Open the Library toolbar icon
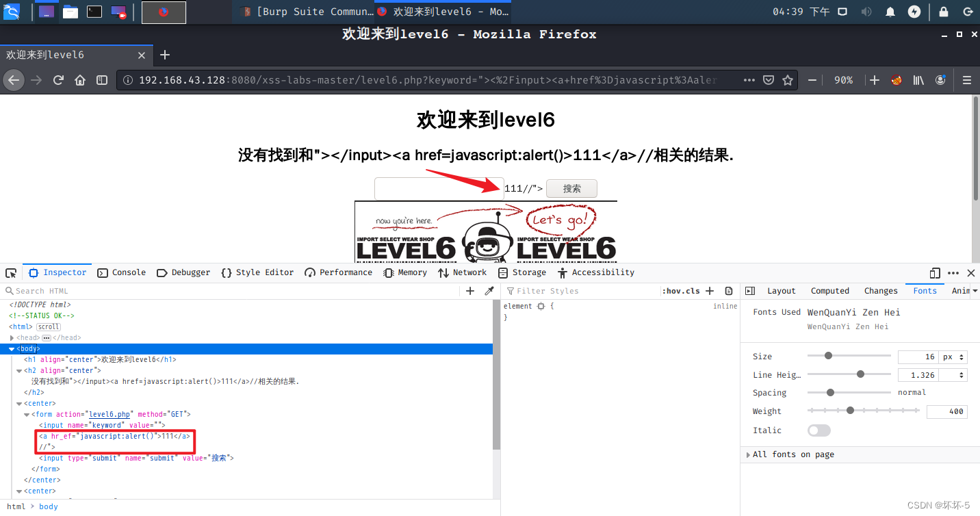The width and height of the screenshot is (980, 516). coord(918,80)
